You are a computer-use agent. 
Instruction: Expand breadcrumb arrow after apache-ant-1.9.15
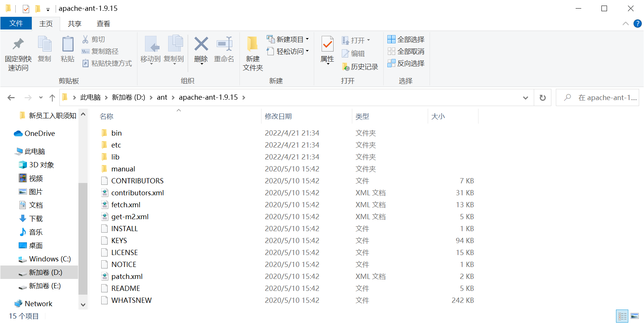point(244,97)
